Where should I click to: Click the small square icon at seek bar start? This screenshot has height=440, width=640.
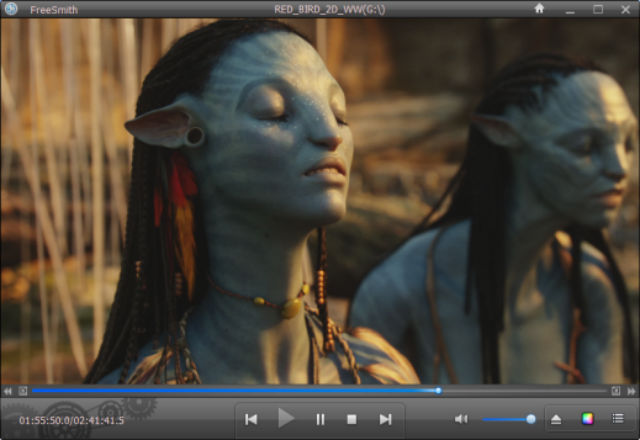coord(23,391)
